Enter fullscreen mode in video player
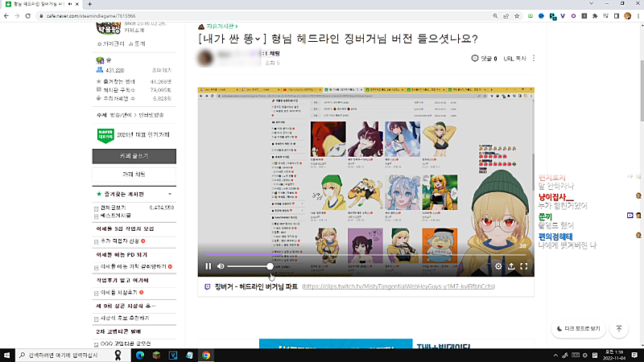The image size is (644, 362). point(524,266)
